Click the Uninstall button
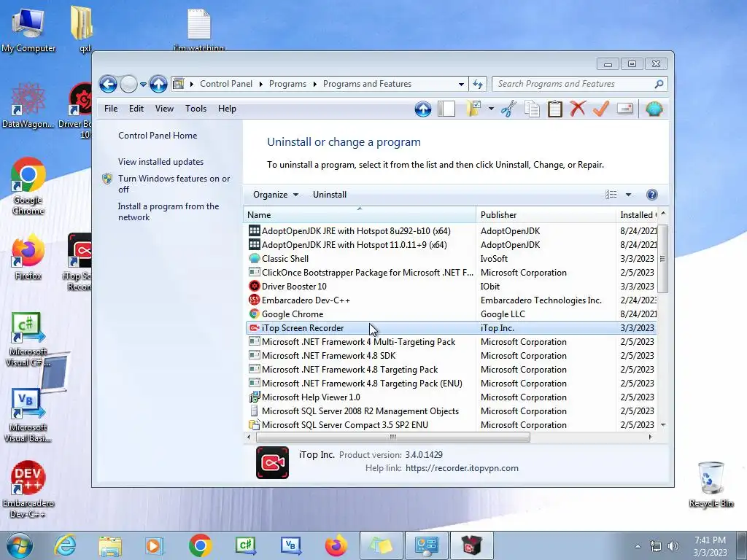Image resolution: width=747 pixels, height=560 pixels. click(x=330, y=194)
